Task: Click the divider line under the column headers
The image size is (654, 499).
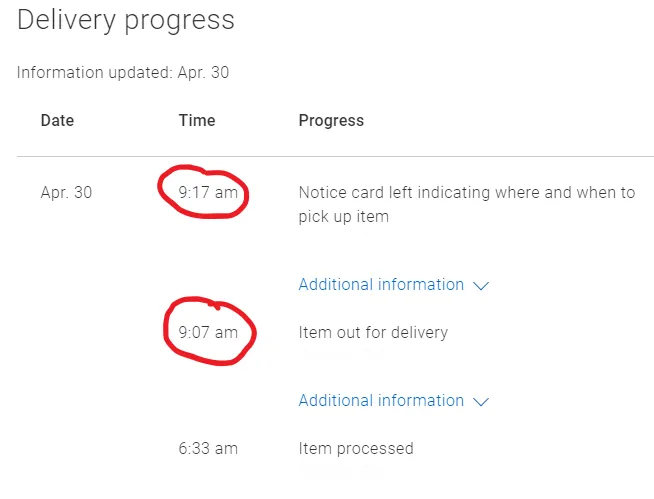Action: [x=335, y=157]
